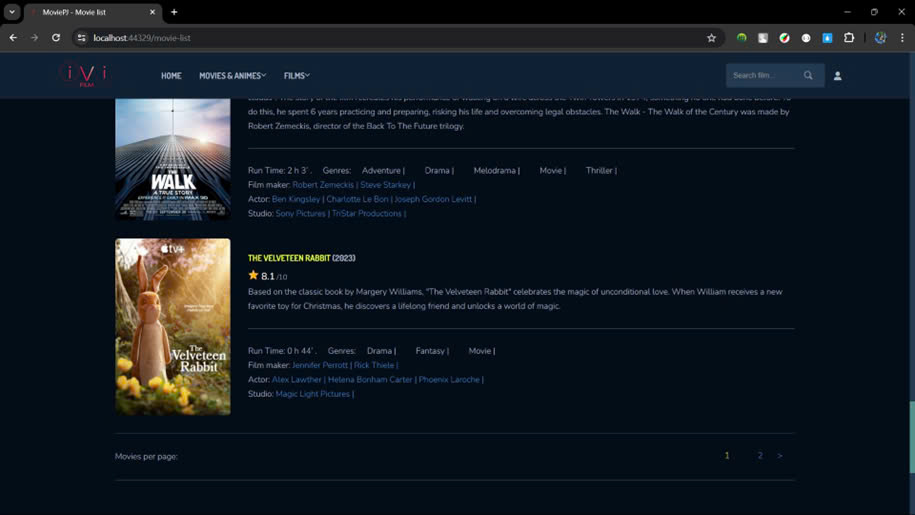Open film maker Jennifer Perrott link

[320, 365]
